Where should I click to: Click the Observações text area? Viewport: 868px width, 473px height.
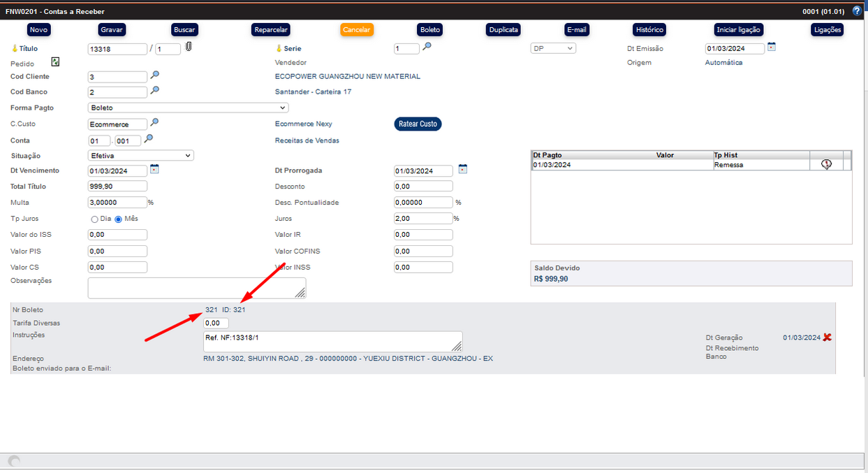tap(196, 287)
